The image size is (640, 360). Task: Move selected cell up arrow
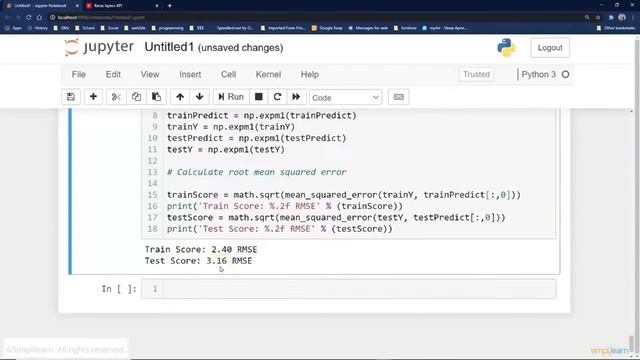tap(180, 97)
